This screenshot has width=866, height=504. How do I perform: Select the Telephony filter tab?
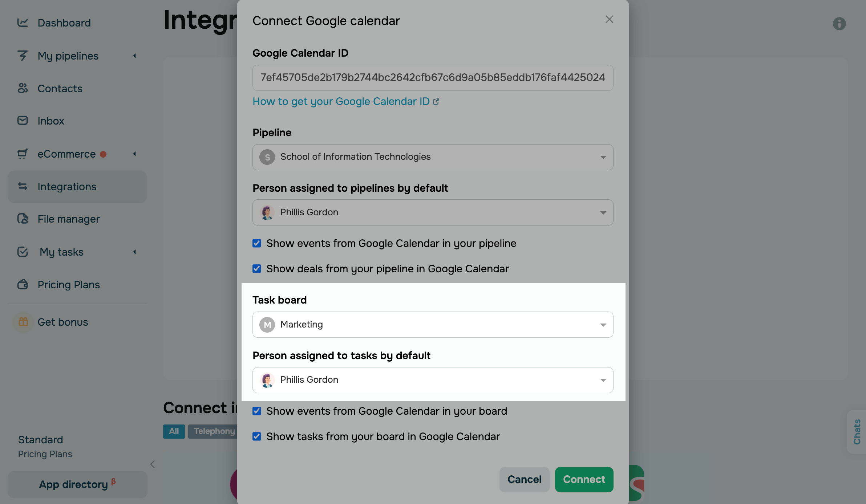[214, 431]
